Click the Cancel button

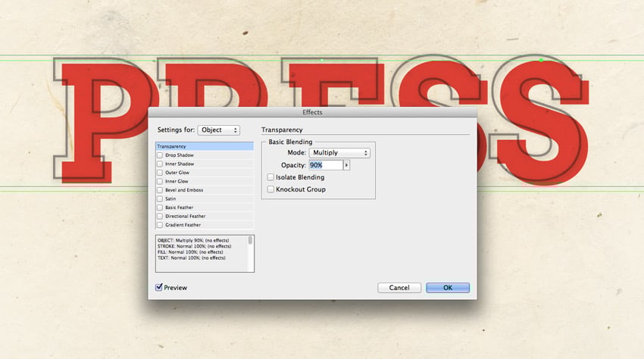(399, 288)
